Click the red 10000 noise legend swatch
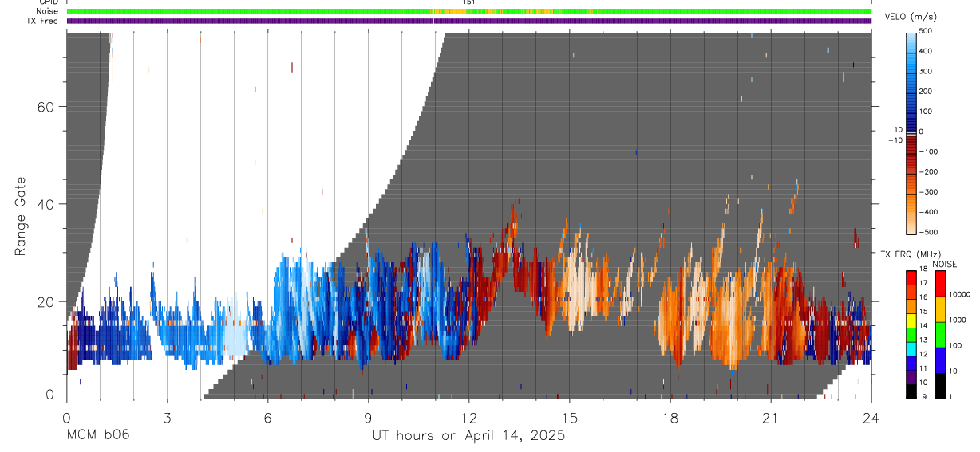 click(941, 284)
